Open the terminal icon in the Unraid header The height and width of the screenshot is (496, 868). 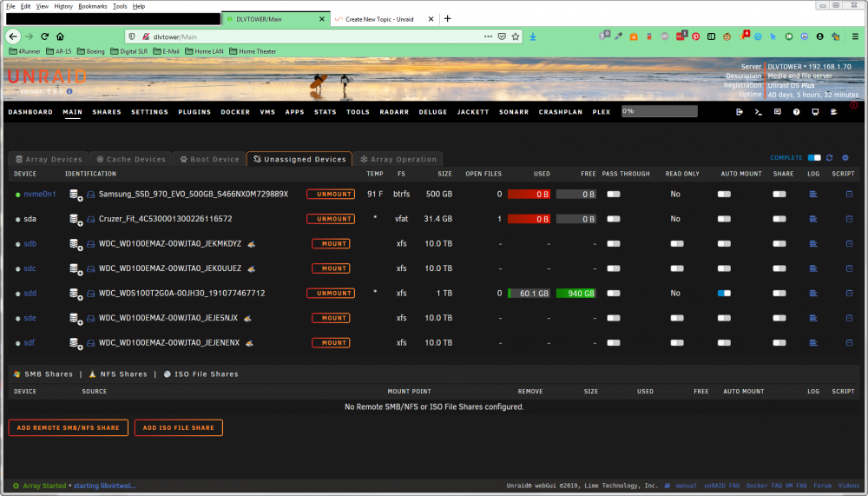pyautogui.click(x=759, y=112)
